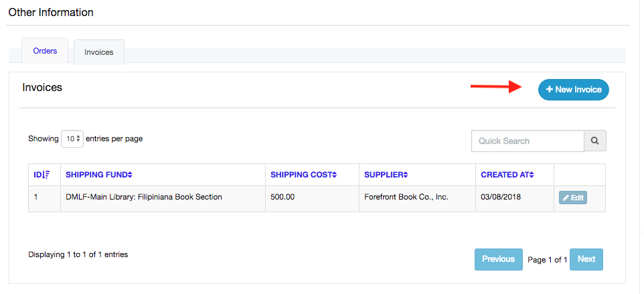Create a new invoice with the New Invoice button
This screenshot has width=644, height=294.
point(573,89)
